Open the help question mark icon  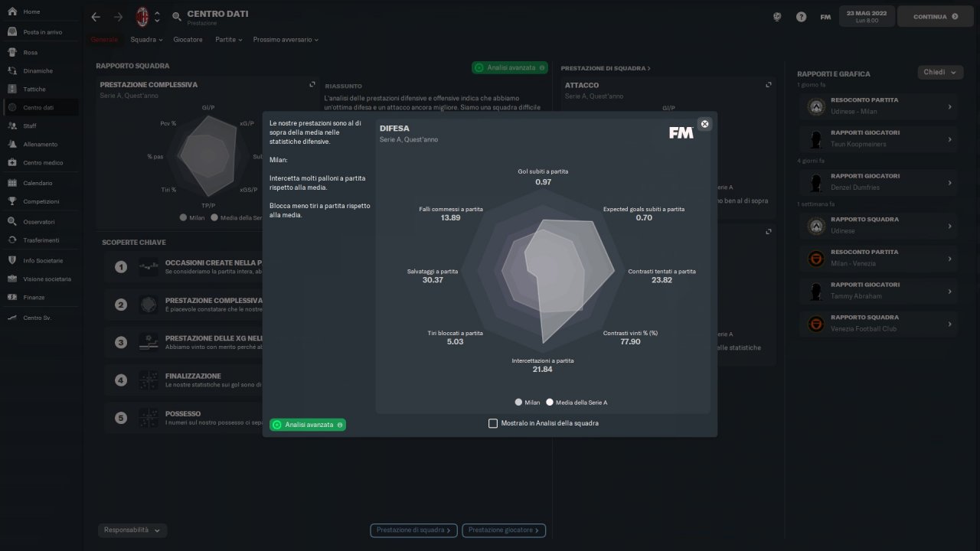coord(801,17)
